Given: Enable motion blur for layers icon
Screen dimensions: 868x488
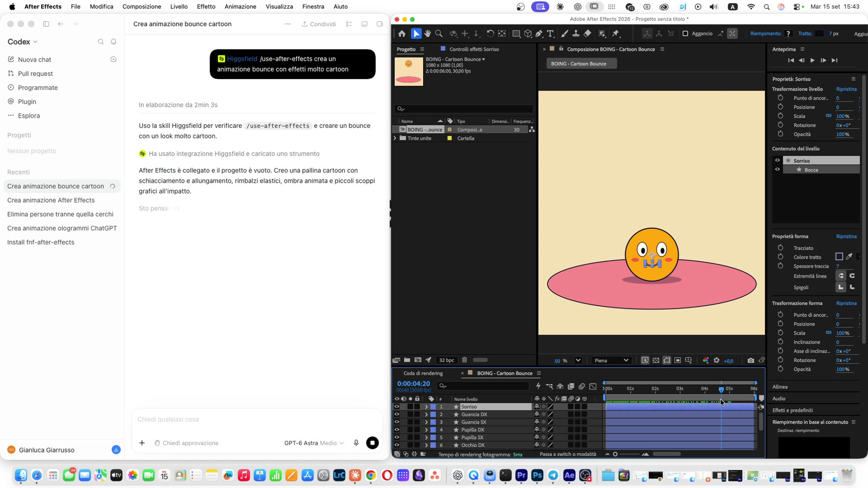Looking at the screenshot, I should point(582,386).
